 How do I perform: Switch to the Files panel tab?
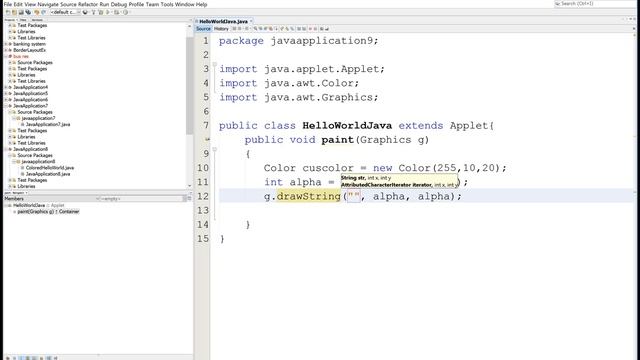coord(23,20)
